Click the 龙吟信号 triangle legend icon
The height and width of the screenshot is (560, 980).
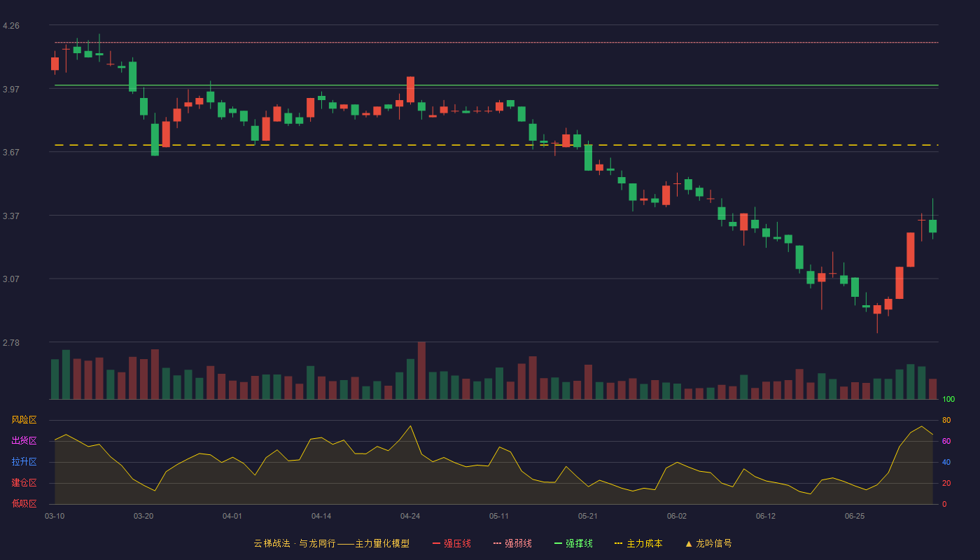coord(689,543)
